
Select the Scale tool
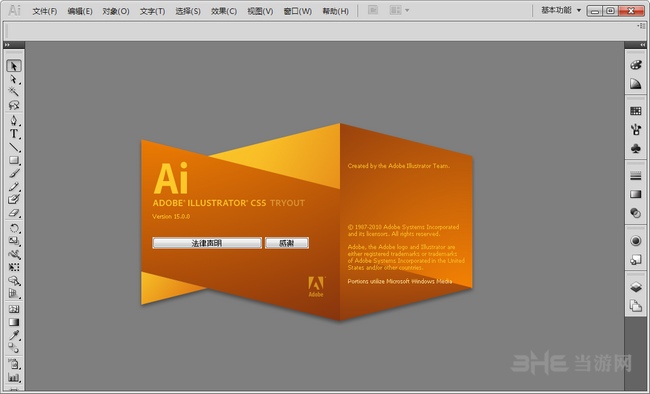[x=14, y=241]
